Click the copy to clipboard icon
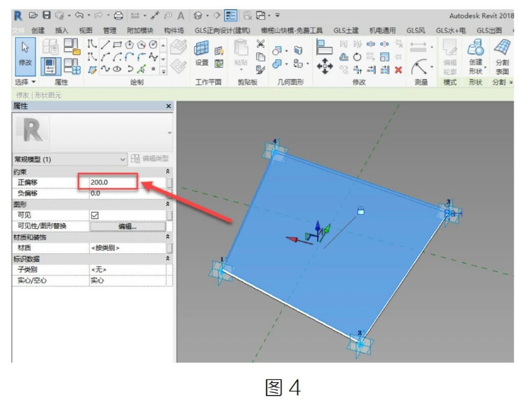The height and width of the screenshot is (405, 532). coord(260,56)
